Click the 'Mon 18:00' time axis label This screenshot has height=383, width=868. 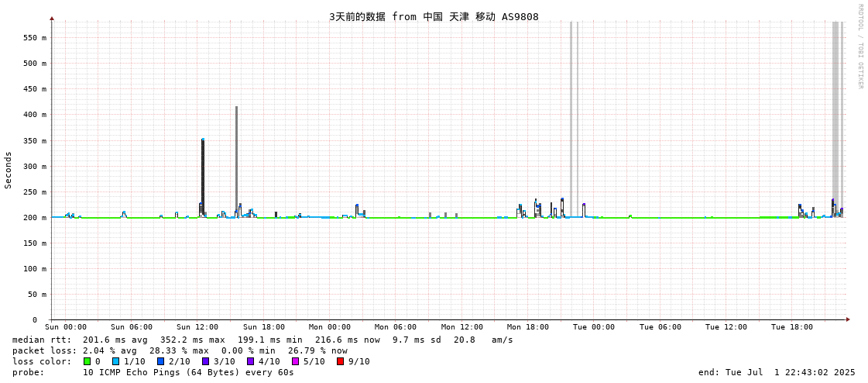point(528,327)
